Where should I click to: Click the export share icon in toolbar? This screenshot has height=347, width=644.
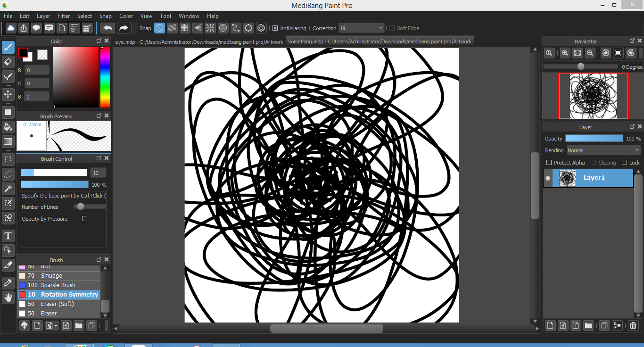coord(24,28)
